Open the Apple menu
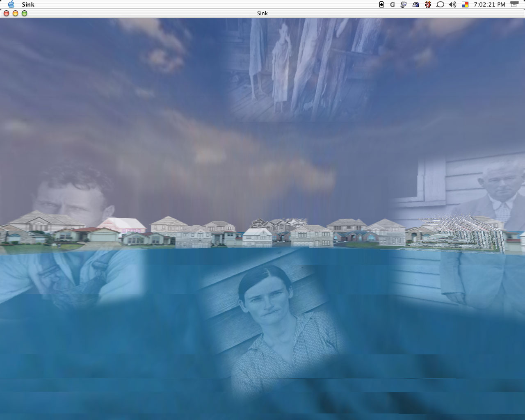The height and width of the screenshot is (420, 525). tap(11, 5)
